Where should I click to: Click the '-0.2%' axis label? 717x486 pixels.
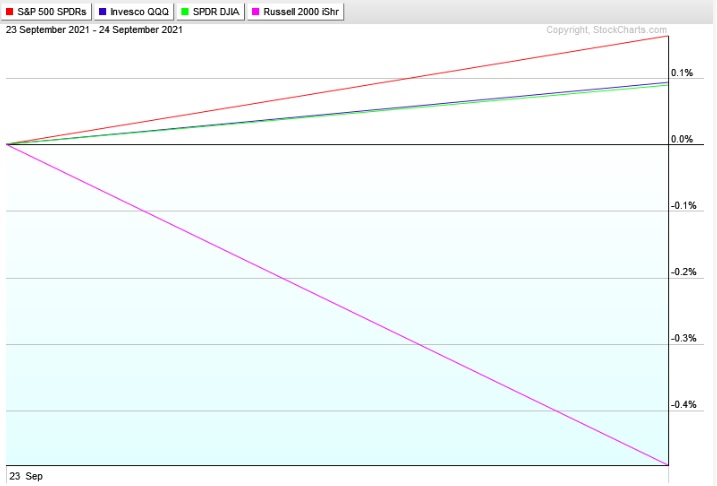[684, 272]
